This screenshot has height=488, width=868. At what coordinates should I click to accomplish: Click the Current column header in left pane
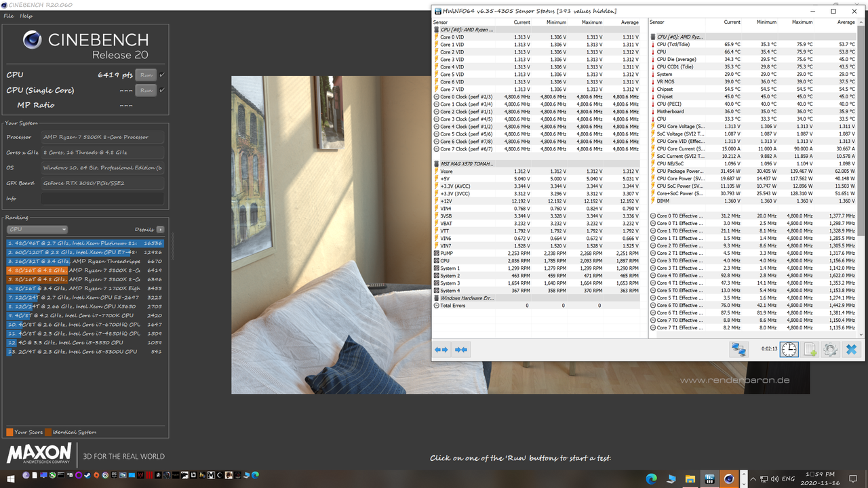[x=522, y=22]
